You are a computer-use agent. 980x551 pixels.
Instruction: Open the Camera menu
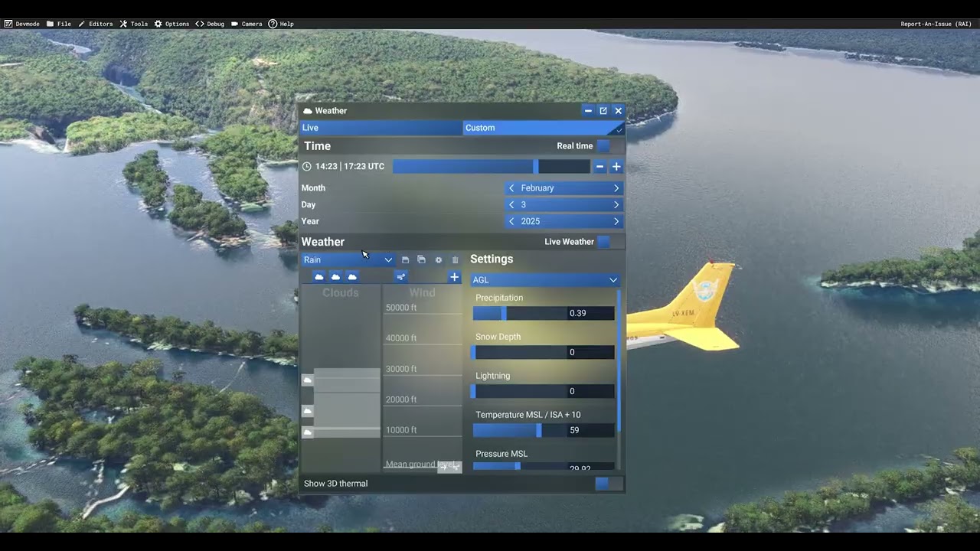click(247, 24)
